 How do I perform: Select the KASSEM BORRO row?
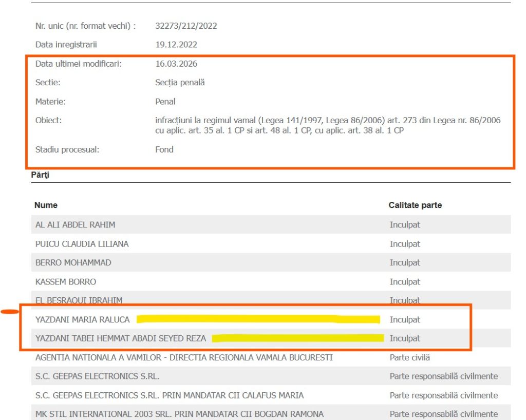tap(271, 281)
